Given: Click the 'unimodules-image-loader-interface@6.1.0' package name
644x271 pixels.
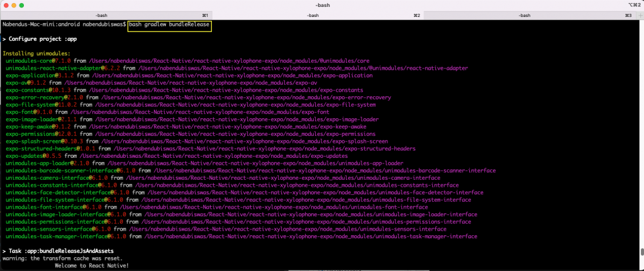Looking at the screenshot, I should [x=66, y=214].
